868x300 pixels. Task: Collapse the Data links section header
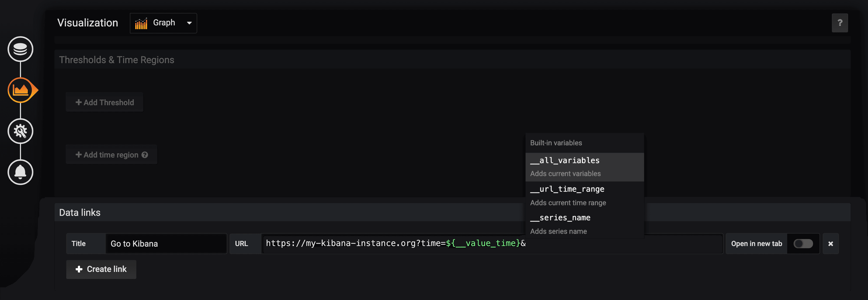coord(80,212)
